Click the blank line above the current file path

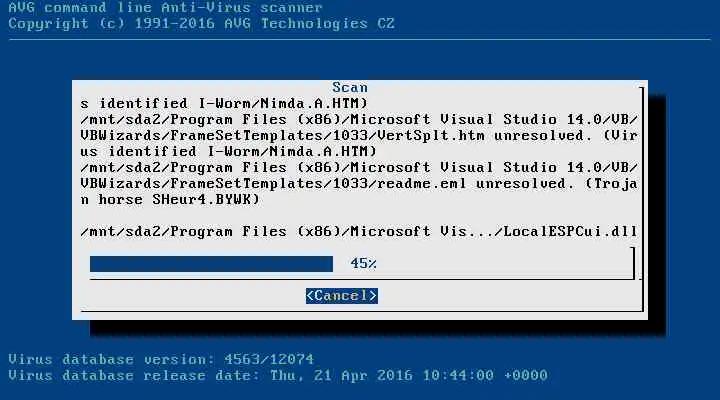(359, 216)
